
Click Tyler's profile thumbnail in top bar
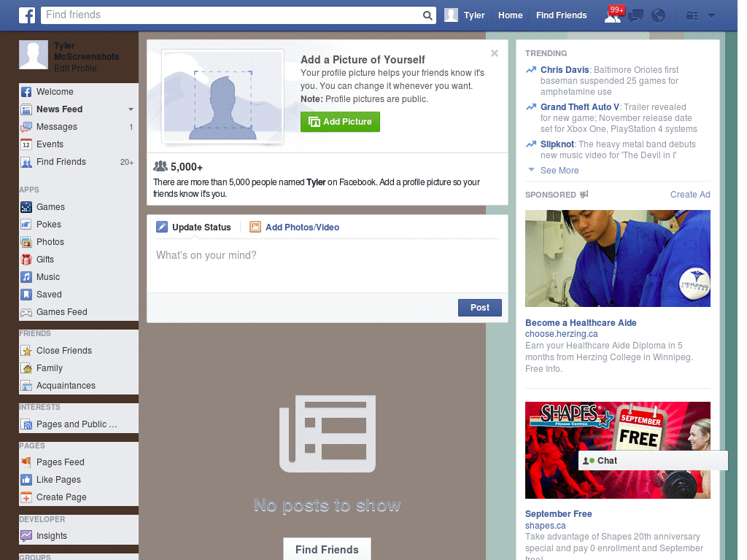tap(451, 15)
